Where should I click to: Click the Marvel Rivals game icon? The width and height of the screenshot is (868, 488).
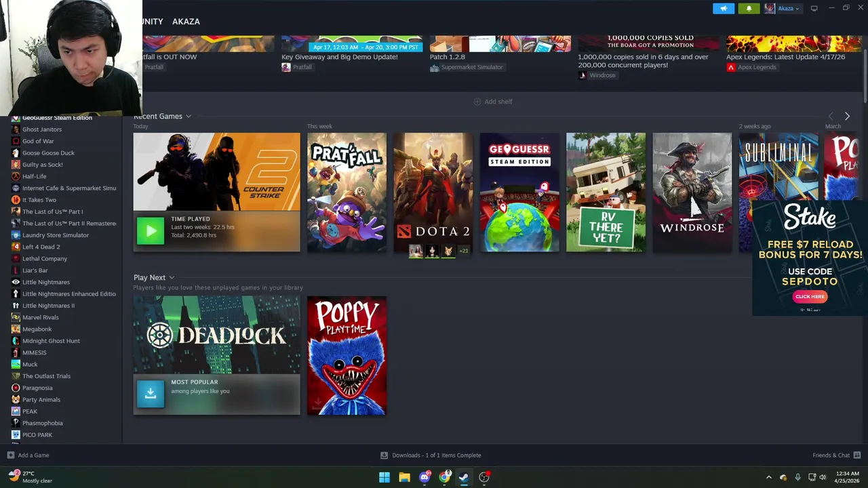click(x=16, y=317)
